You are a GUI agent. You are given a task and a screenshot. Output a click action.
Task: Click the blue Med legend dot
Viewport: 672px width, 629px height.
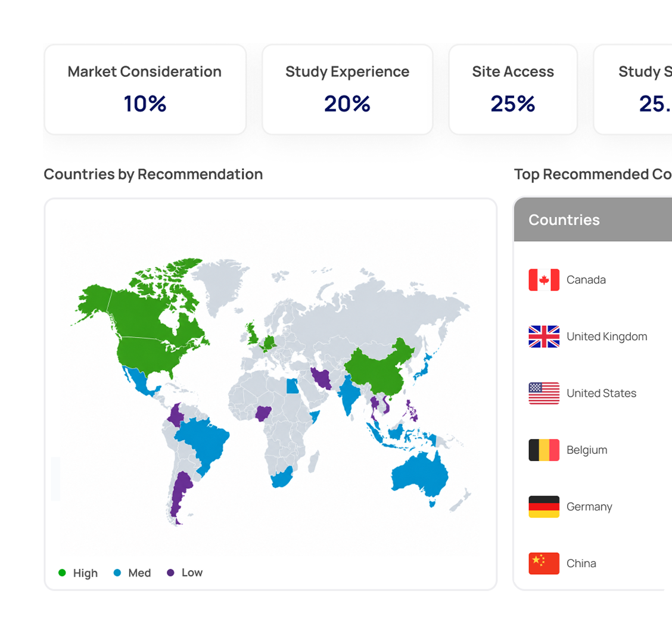coord(117,572)
